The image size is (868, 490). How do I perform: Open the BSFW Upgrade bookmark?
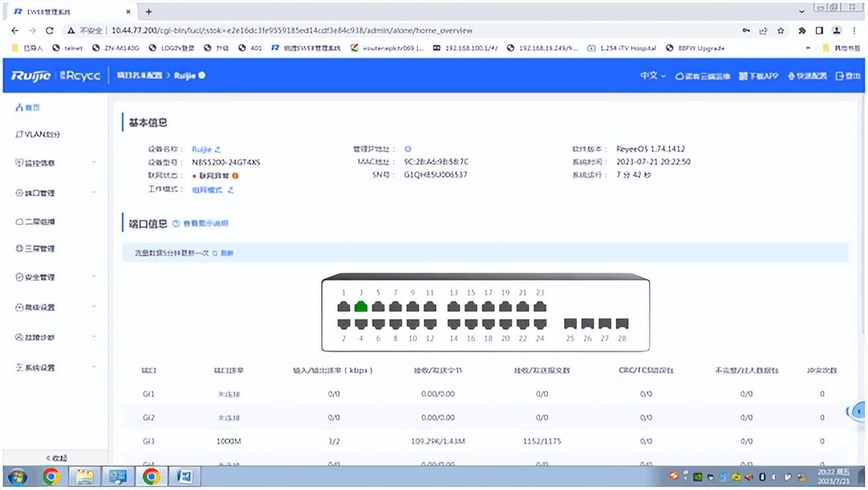pyautogui.click(x=695, y=48)
